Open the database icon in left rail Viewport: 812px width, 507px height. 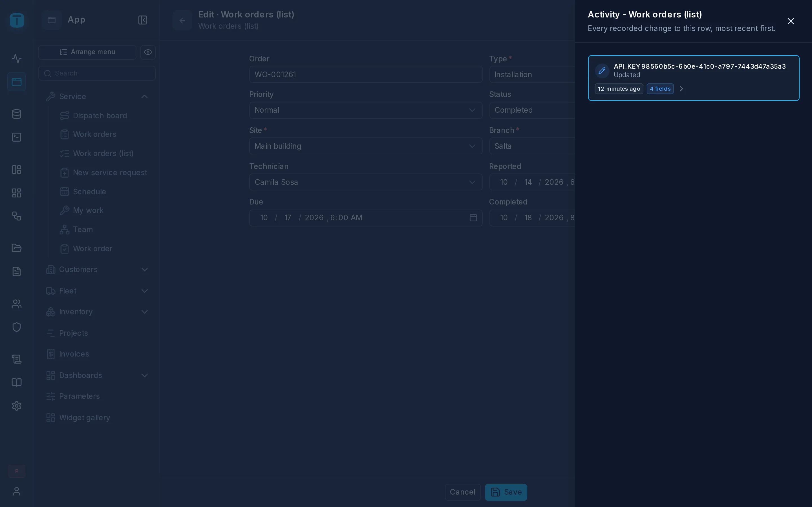(x=16, y=114)
